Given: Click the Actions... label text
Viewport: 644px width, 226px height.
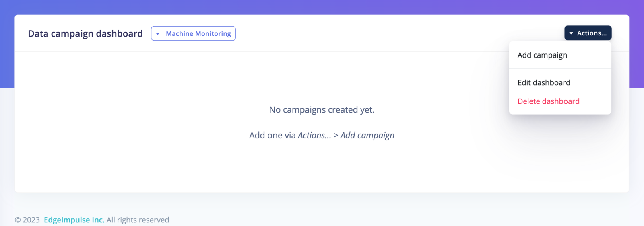Looking at the screenshot, I should pyautogui.click(x=592, y=33).
